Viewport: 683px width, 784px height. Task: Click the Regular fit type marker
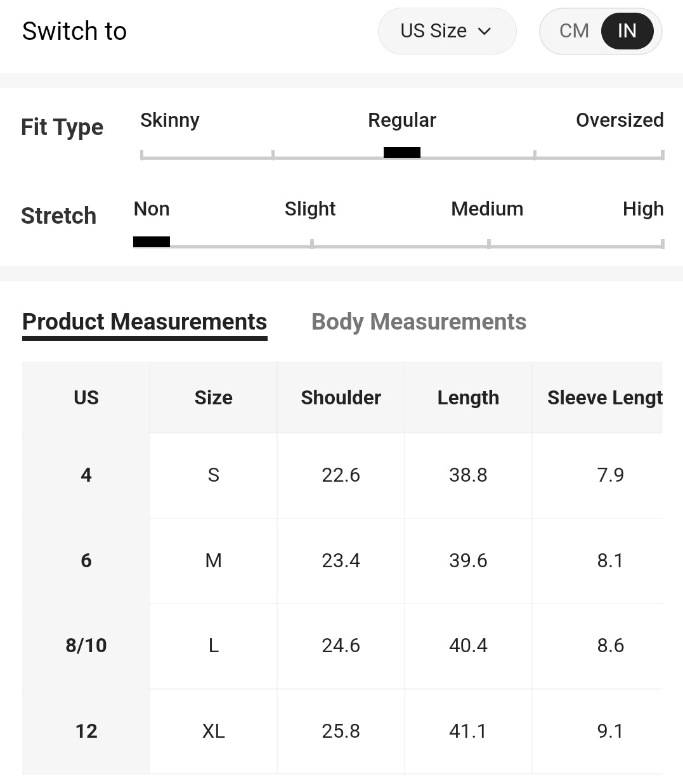click(x=402, y=152)
